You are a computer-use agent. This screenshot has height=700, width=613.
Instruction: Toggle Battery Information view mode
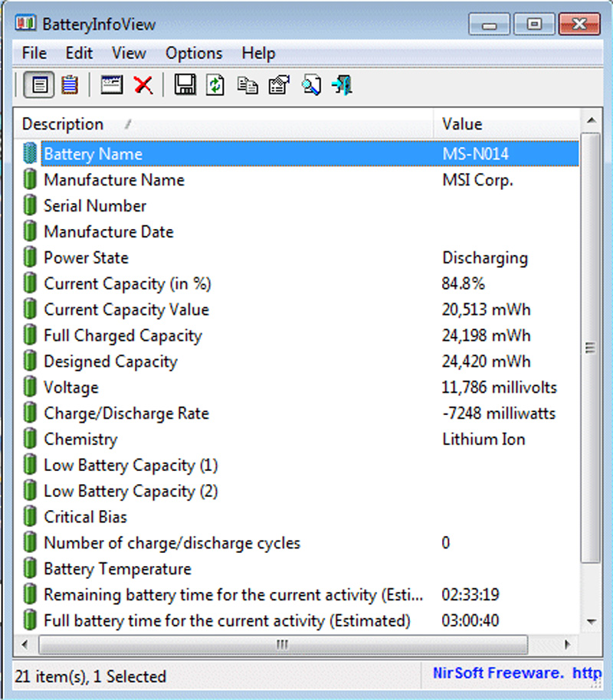pyautogui.click(x=38, y=85)
